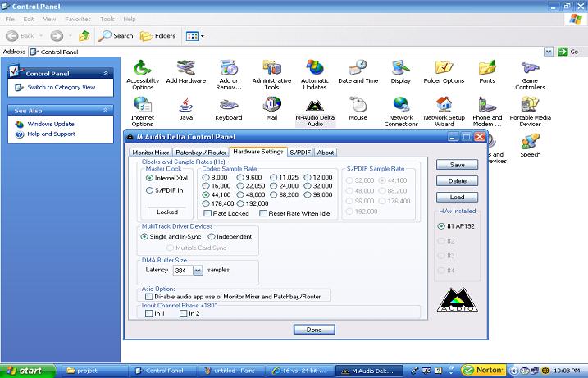Enable Reset Rate When Idle checkbox
The width and height of the screenshot is (588, 378).
[294, 213]
